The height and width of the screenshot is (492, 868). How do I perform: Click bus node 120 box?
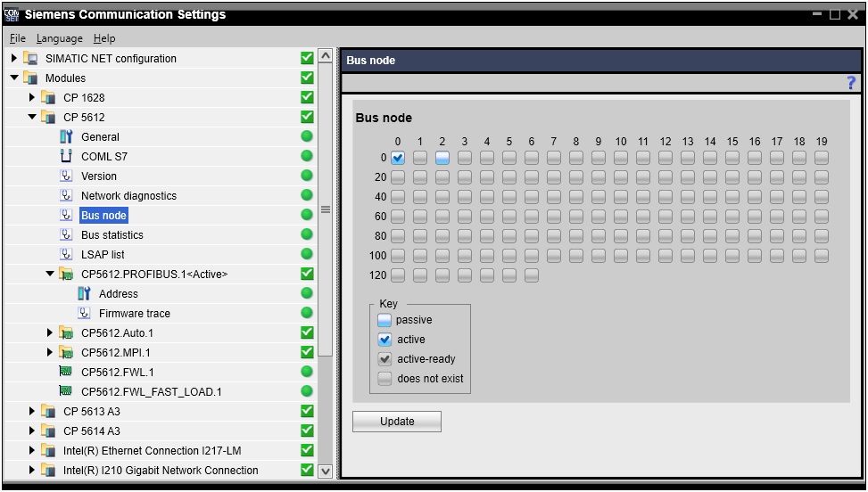coord(398,275)
